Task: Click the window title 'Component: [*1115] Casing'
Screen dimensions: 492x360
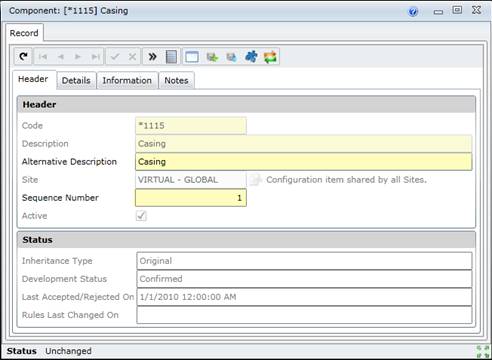Action: click(69, 11)
